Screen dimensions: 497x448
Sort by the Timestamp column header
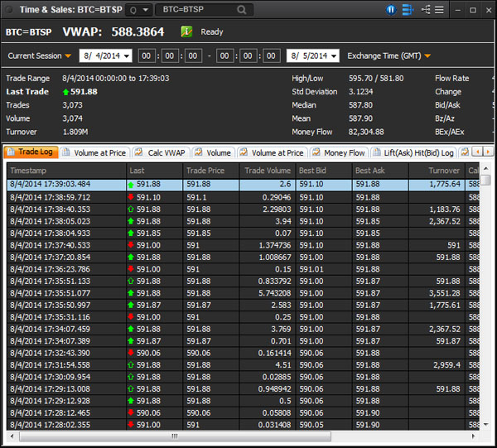[x=66, y=171]
